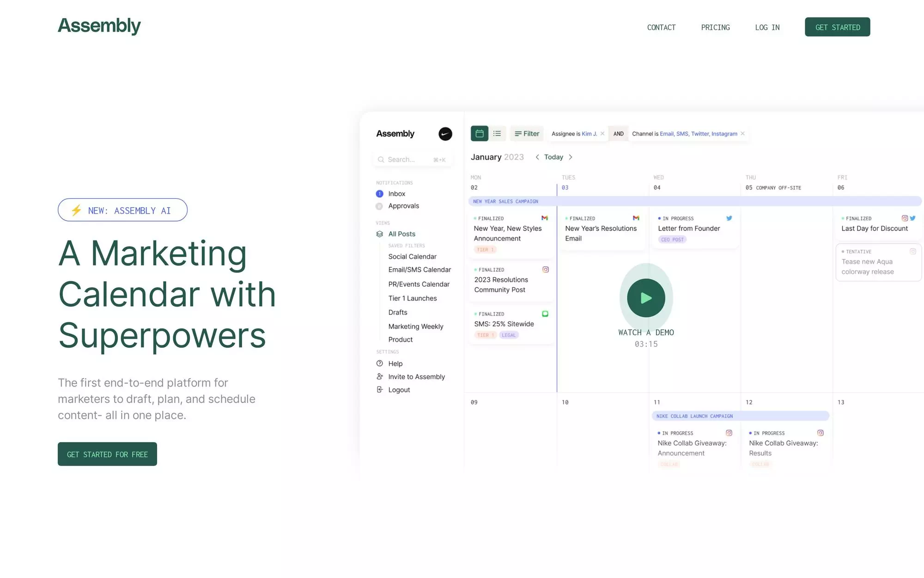Play the Watch a Demo video
The height and width of the screenshot is (578, 924).
(x=646, y=298)
